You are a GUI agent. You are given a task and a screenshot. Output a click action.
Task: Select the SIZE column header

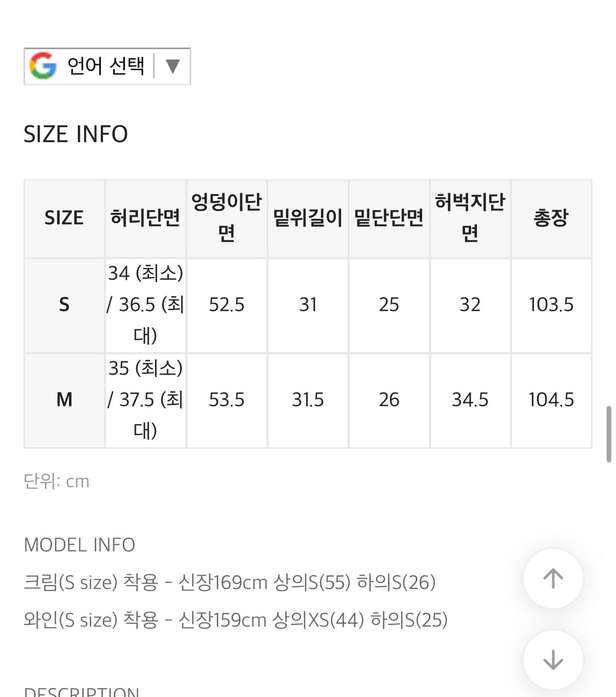(64, 218)
